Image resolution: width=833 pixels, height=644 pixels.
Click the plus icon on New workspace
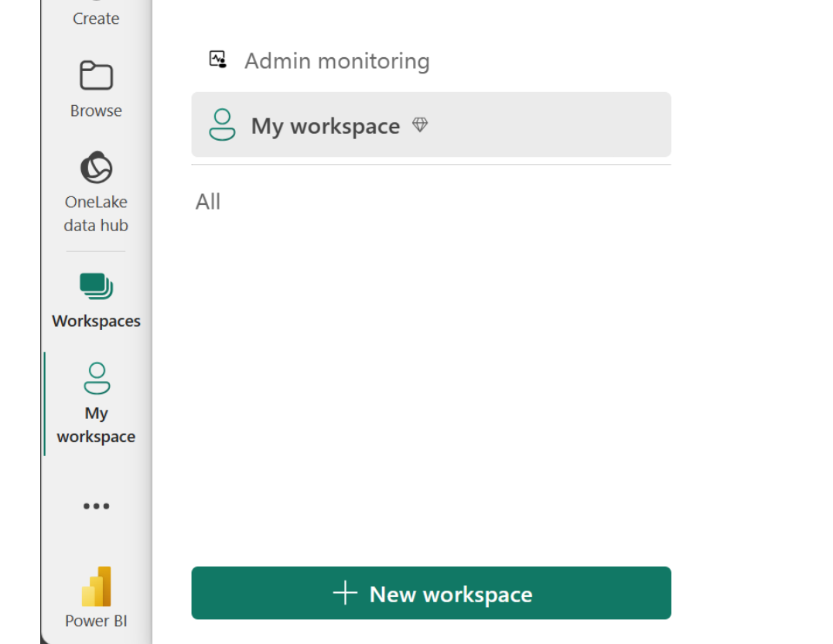[345, 593]
